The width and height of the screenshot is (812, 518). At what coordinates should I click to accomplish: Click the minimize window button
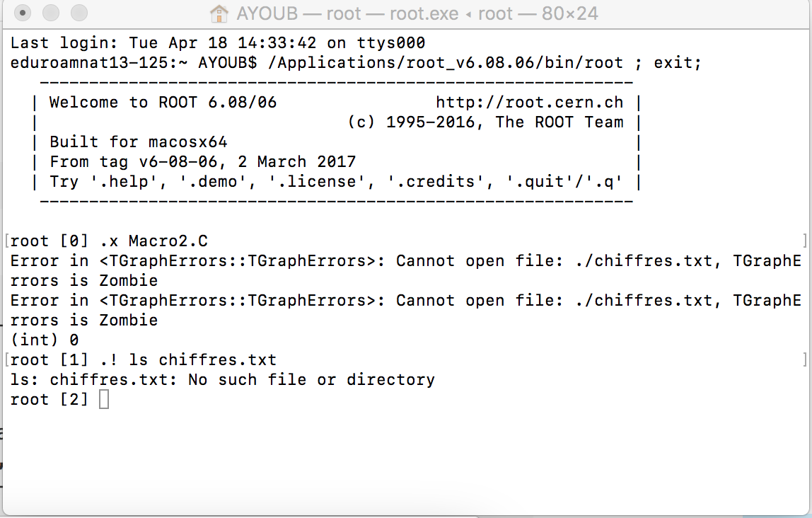[x=51, y=13]
